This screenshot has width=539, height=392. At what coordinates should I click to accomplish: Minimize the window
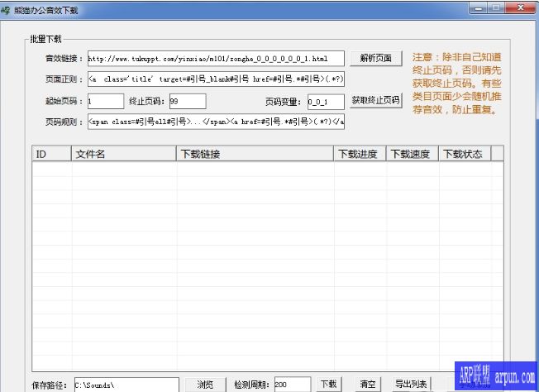(x=478, y=7)
